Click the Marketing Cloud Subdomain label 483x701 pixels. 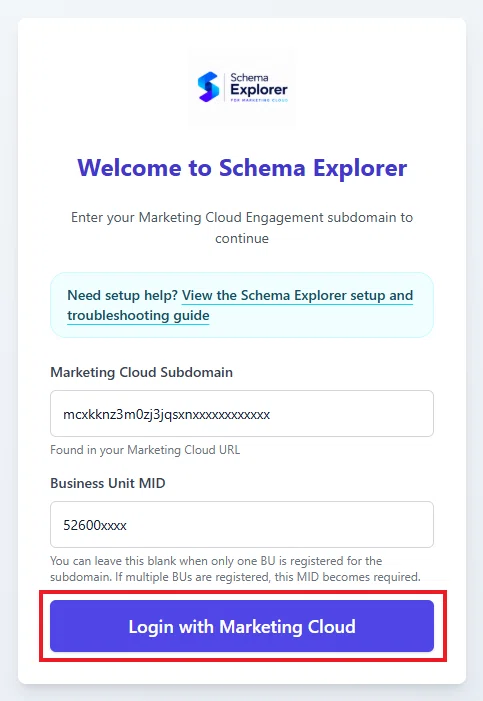click(x=141, y=372)
